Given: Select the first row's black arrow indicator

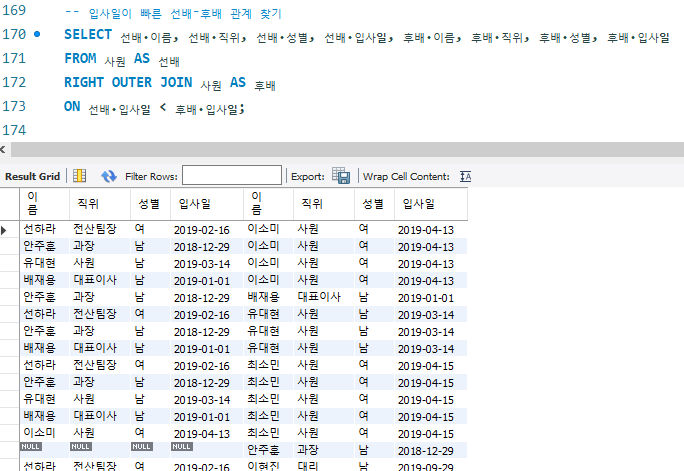Looking at the screenshot, I should 4,230.
